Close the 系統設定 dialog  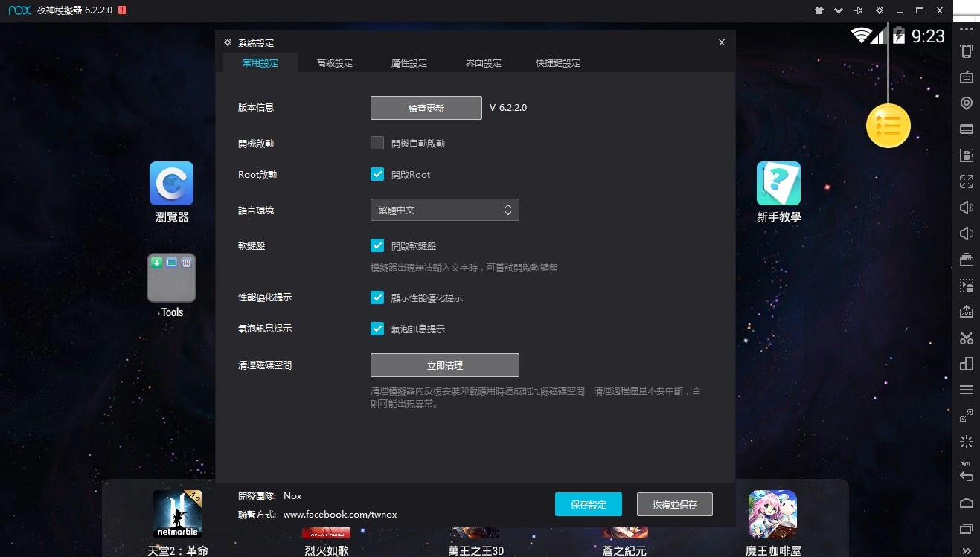[x=721, y=42]
